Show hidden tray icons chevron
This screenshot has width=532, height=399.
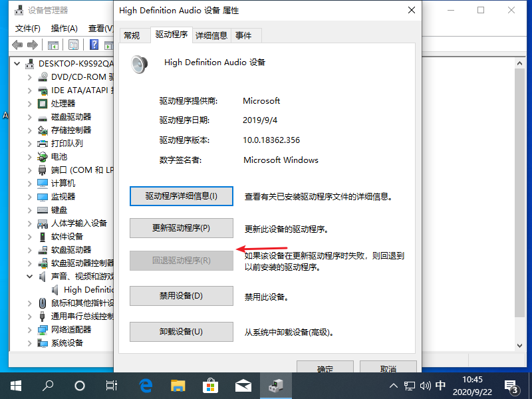tap(394, 386)
